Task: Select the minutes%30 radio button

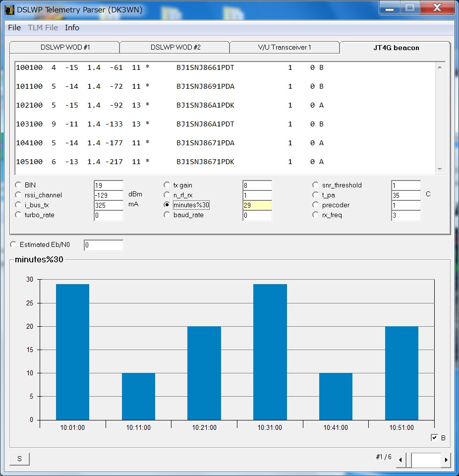Action: (167, 205)
